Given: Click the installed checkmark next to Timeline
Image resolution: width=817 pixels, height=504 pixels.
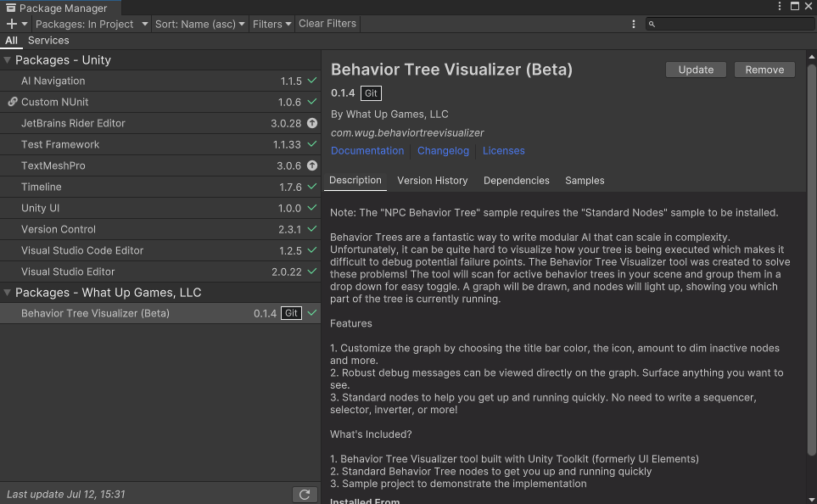Looking at the screenshot, I should click(311, 187).
